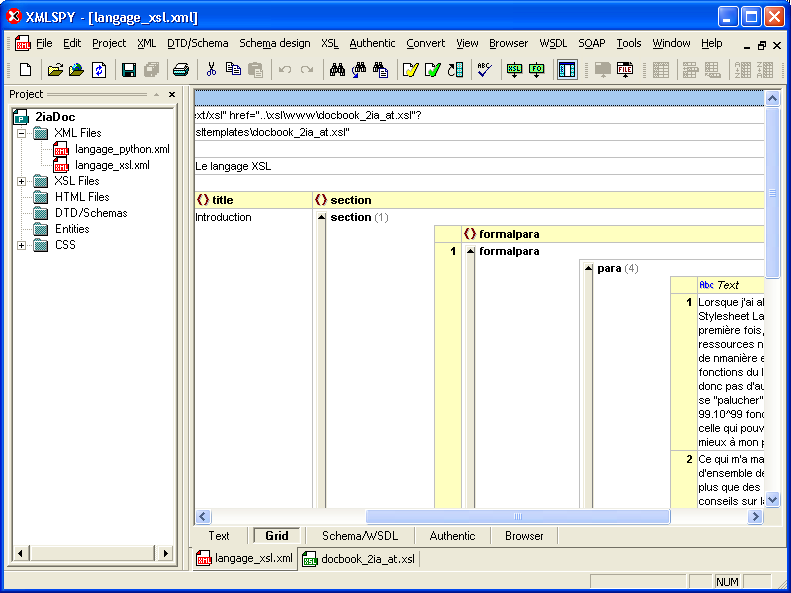Image resolution: width=791 pixels, height=593 pixels.
Task: Click the XSL-FO transformation icon
Action: click(537, 70)
